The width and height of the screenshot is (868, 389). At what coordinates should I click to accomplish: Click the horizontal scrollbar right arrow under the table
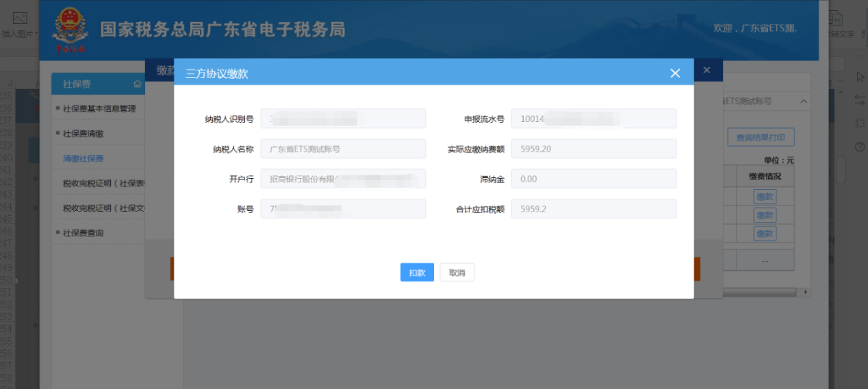pos(806,292)
